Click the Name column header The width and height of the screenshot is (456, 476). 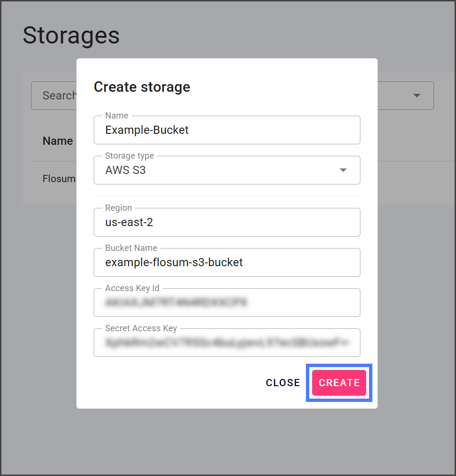(x=58, y=141)
